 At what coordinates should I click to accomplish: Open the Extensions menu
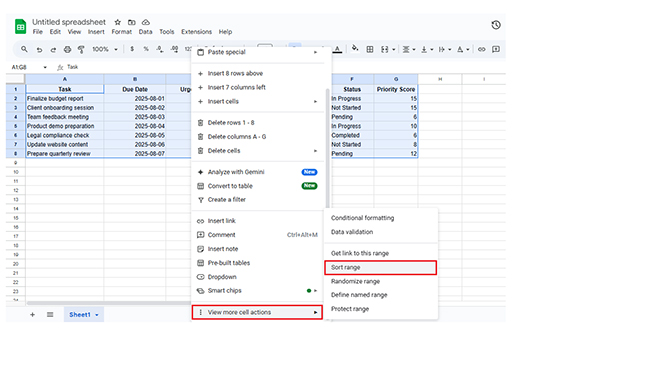coord(196,32)
